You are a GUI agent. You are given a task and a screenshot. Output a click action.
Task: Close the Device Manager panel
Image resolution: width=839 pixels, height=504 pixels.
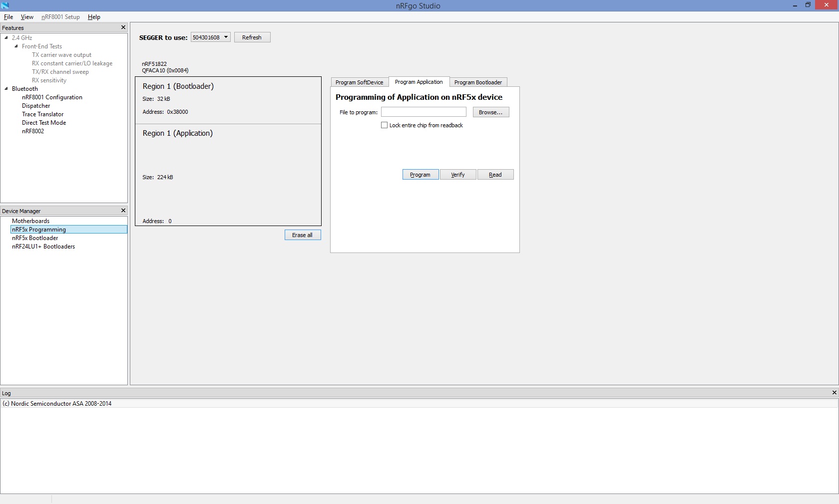(x=123, y=211)
